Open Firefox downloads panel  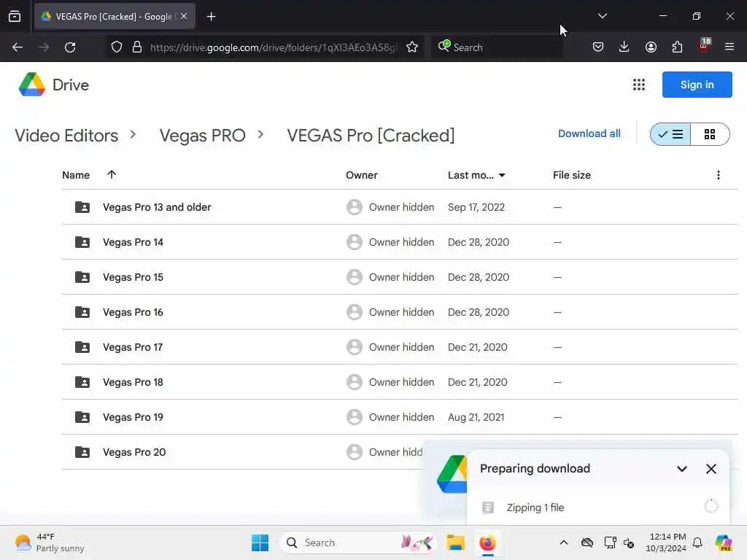624,47
